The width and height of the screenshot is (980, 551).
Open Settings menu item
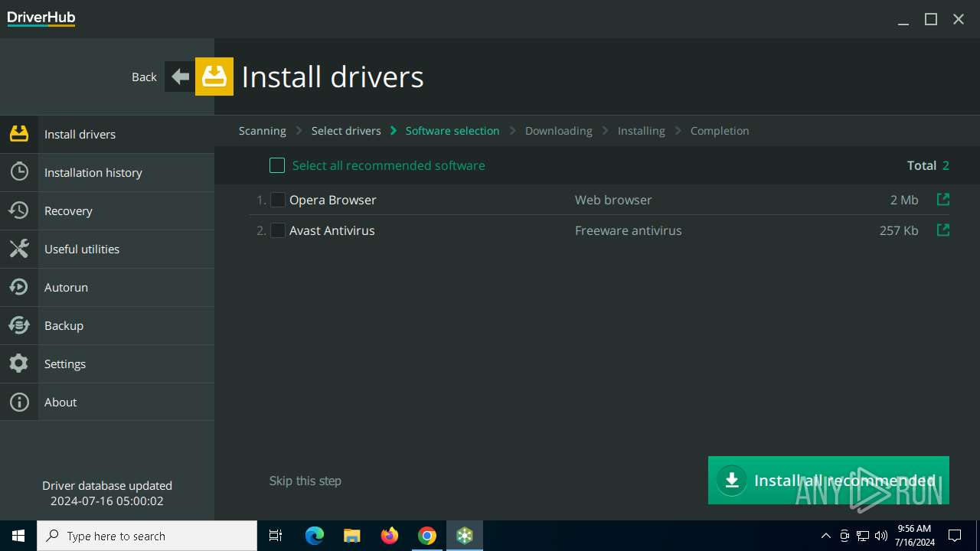(107, 364)
